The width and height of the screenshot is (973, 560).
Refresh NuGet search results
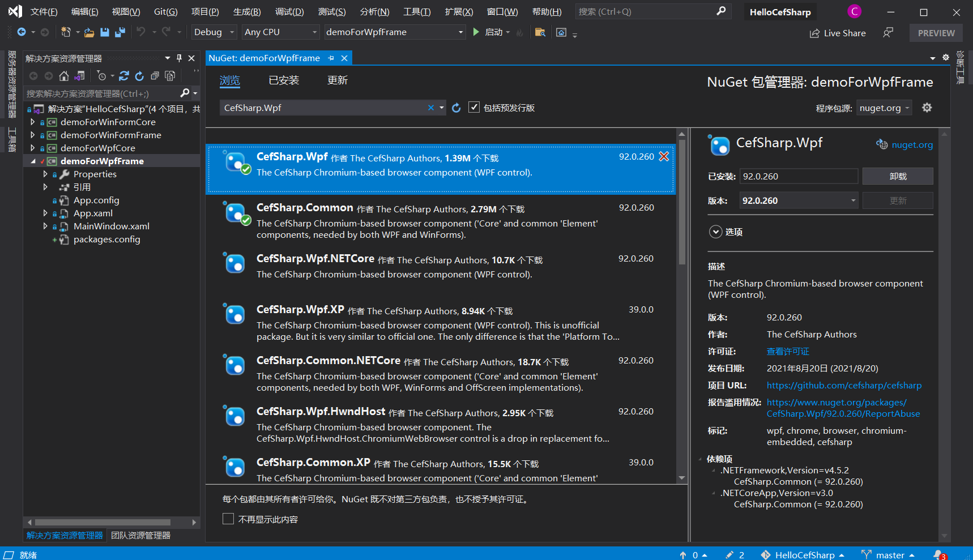point(456,108)
